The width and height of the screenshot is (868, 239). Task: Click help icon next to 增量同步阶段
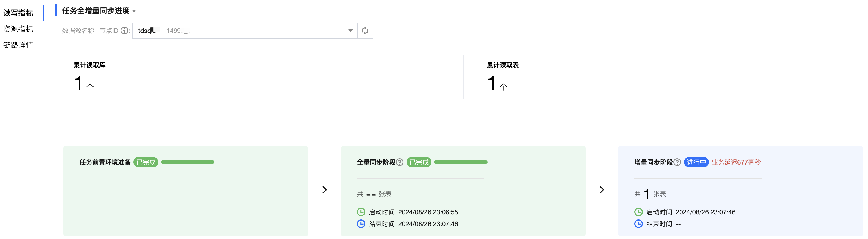[x=677, y=162]
